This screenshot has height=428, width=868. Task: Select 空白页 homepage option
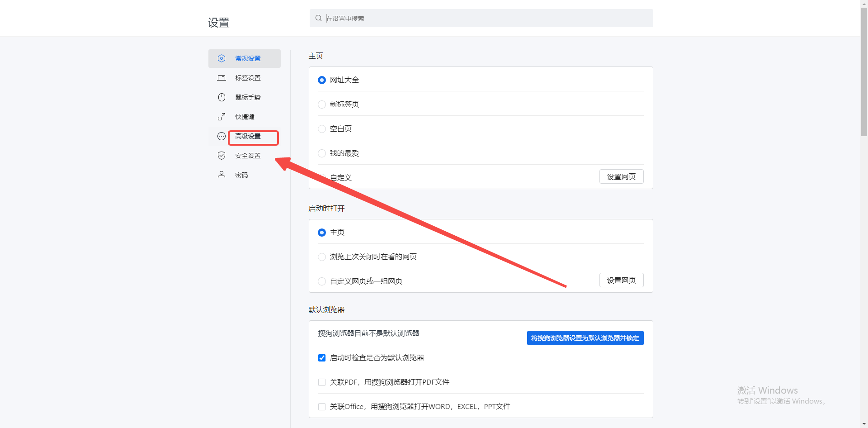point(321,128)
